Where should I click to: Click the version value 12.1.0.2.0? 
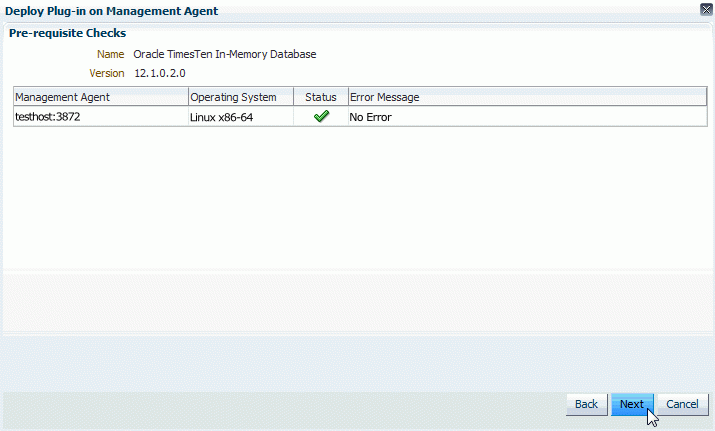pos(160,73)
